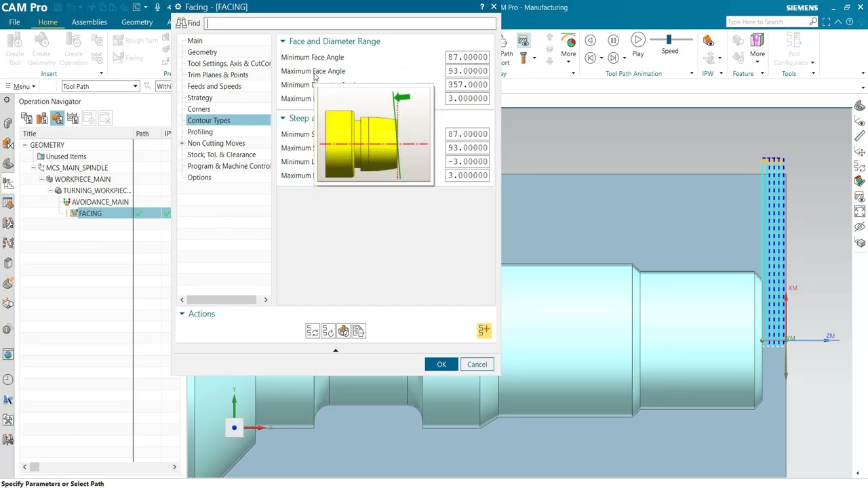Screen dimensions: 868x488
Task: Open Machining Method View in navigator
Action: click(x=73, y=119)
